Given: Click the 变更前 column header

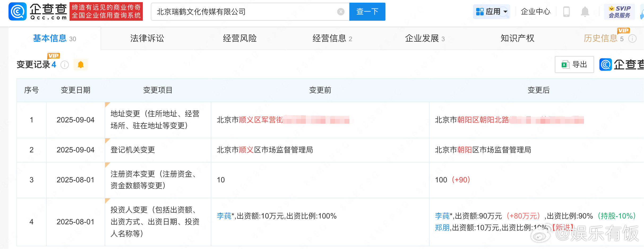Looking at the screenshot, I should click(x=320, y=90).
